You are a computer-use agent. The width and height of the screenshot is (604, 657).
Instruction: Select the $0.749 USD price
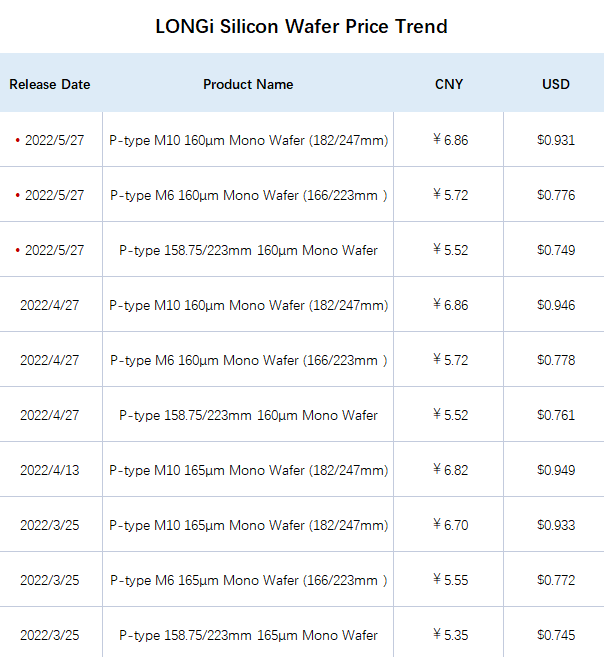click(556, 250)
